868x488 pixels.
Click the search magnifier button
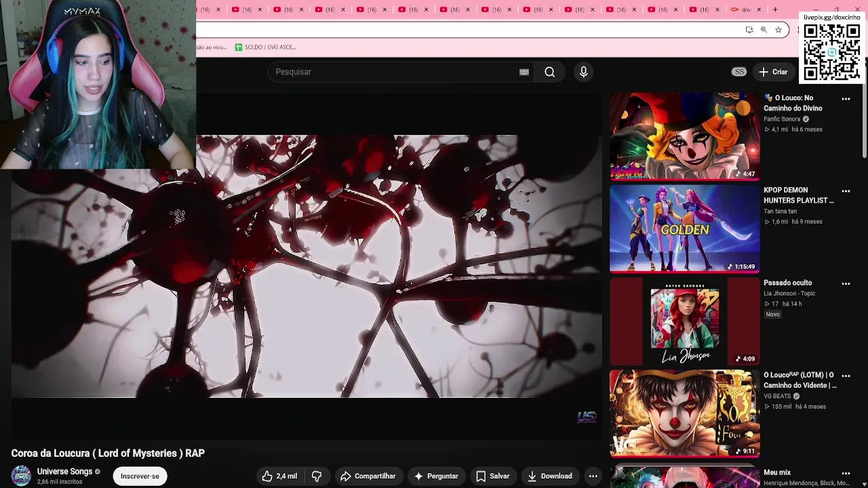pyautogui.click(x=549, y=72)
